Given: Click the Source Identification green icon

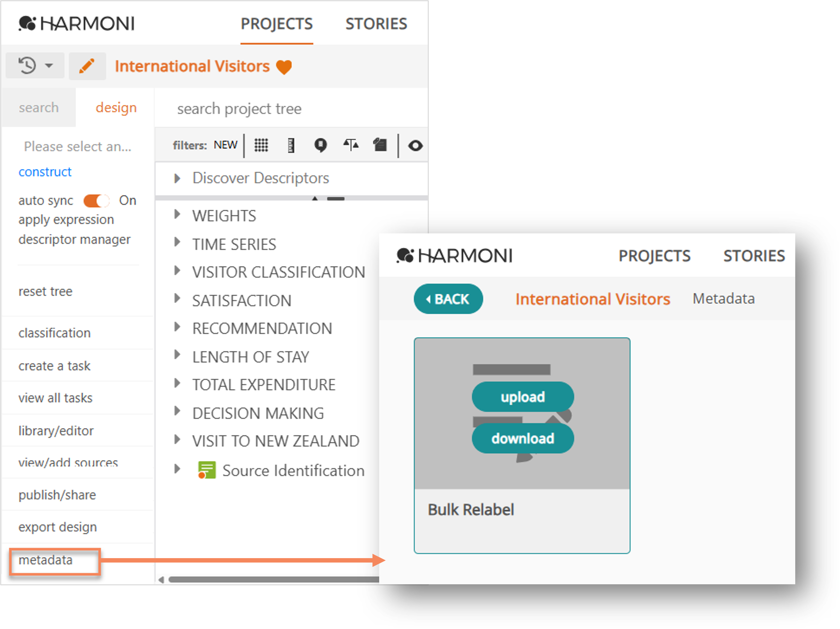Looking at the screenshot, I should (x=206, y=470).
